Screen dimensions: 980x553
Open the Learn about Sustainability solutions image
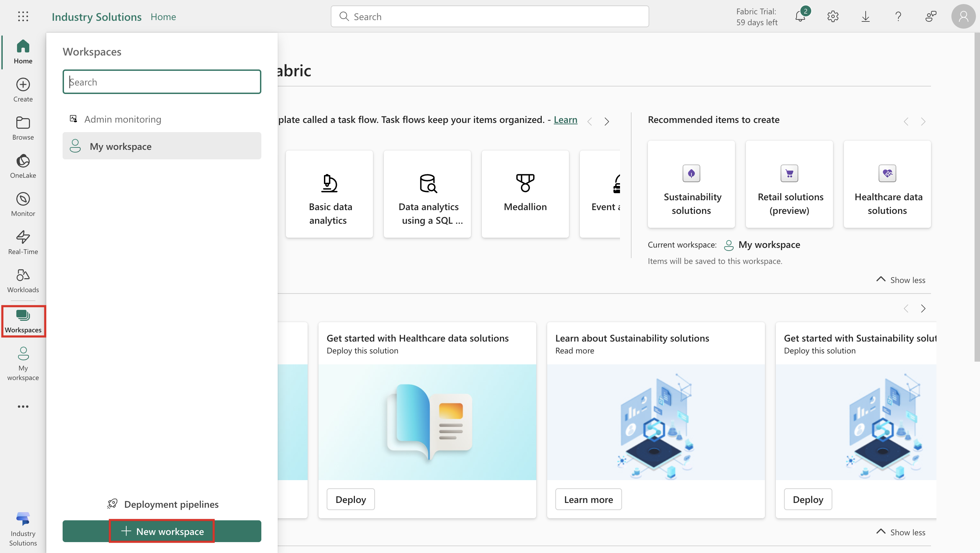point(656,422)
